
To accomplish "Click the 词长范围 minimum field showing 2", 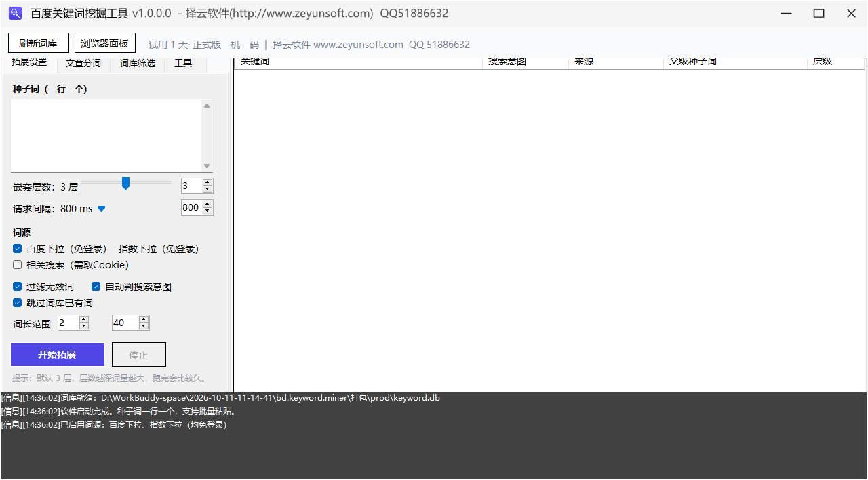I will (x=68, y=323).
